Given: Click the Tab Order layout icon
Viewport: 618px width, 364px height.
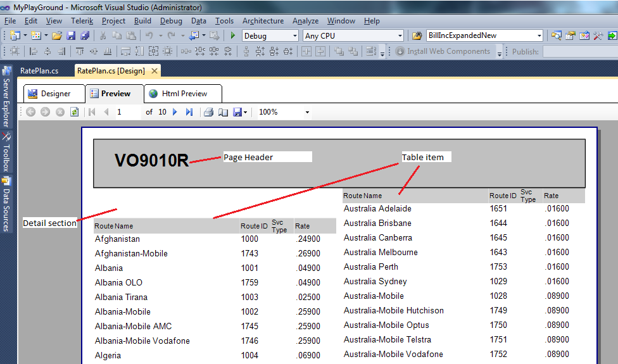Looking at the screenshot, I should pos(371,51).
